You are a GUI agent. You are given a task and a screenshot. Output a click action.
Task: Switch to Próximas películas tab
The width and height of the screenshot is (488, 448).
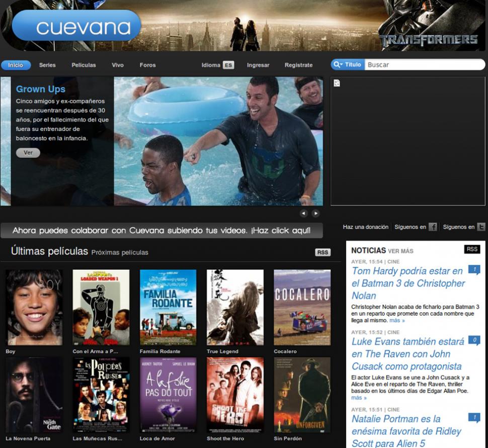[120, 252]
